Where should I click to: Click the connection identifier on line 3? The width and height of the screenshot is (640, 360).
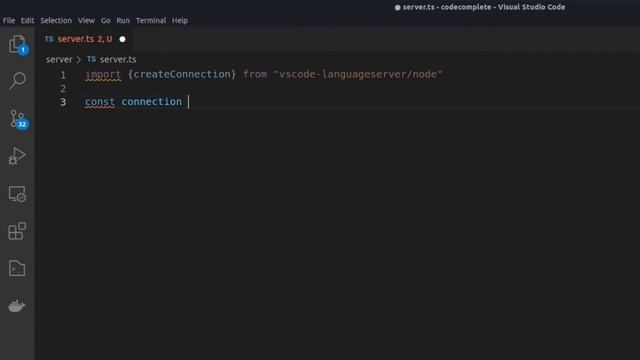click(x=151, y=102)
